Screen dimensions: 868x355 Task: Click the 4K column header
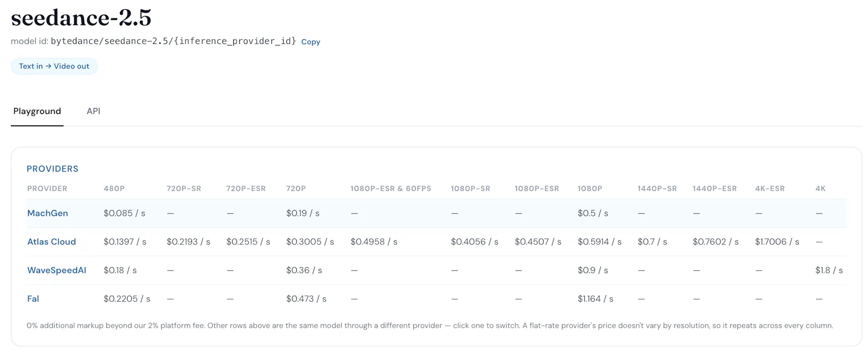(x=820, y=189)
